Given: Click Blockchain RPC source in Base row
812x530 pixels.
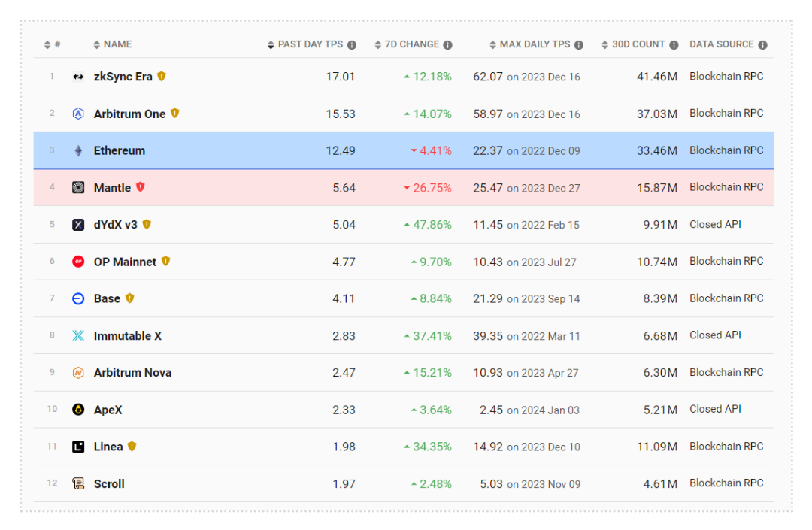Looking at the screenshot, I should (x=726, y=298).
